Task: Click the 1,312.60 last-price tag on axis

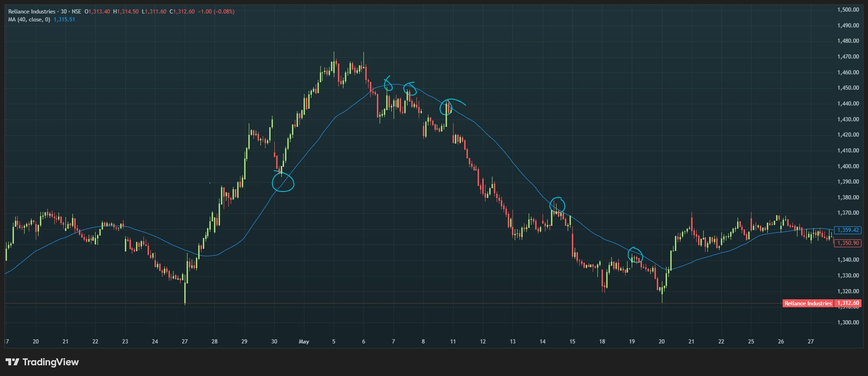Action: point(848,303)
